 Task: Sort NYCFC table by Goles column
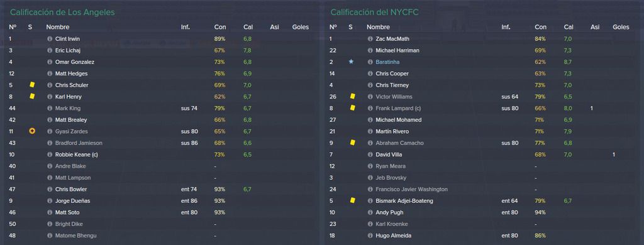tap(621, 27)
